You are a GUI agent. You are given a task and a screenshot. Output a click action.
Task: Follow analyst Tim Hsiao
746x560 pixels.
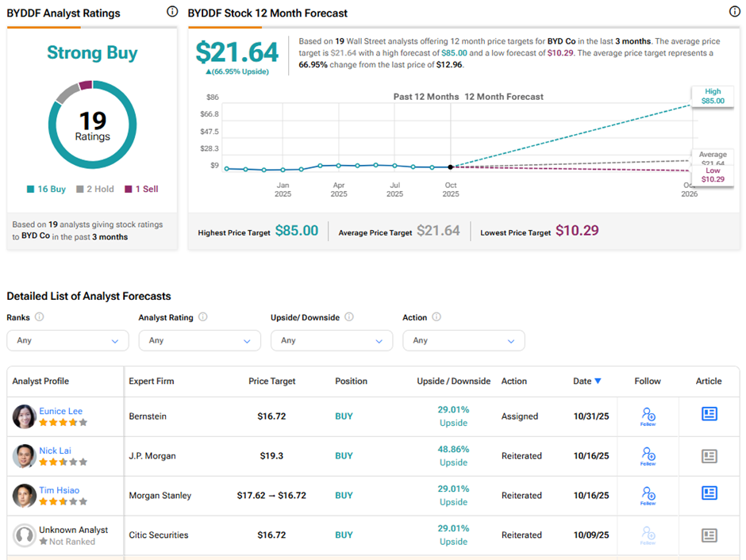coord(648,495)
